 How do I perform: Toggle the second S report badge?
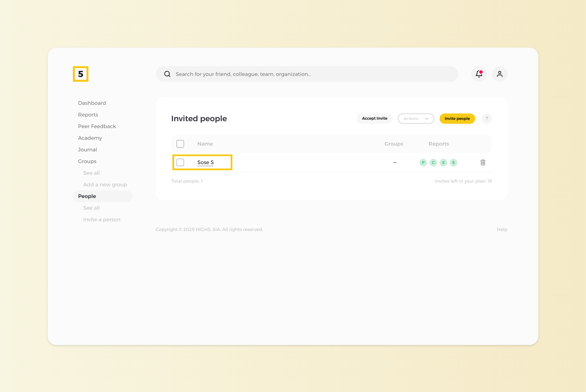[x=454, y=162]
